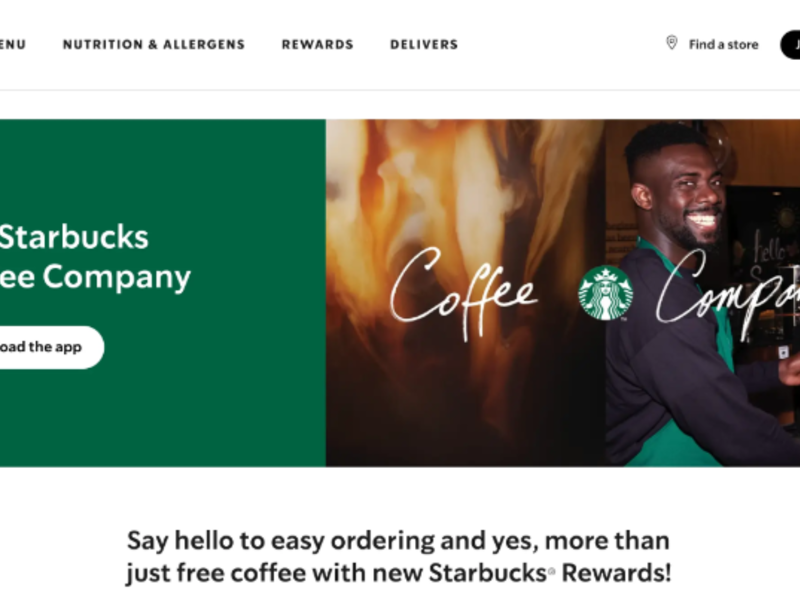Click the word Rewards! in bottom headline
This screenshot has height=600, width=800.
pos(616,572)
